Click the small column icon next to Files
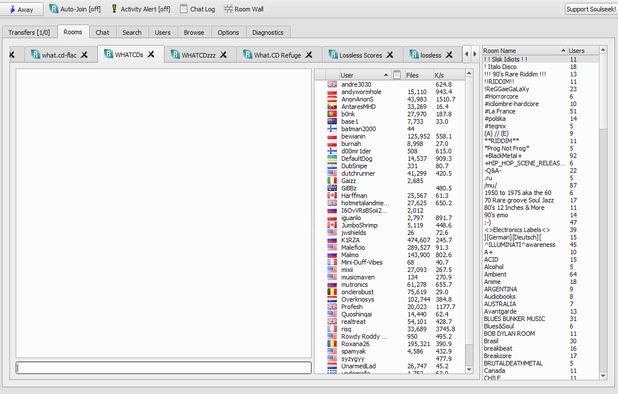Viewport: 618px width, 394px height. (397, 75)
